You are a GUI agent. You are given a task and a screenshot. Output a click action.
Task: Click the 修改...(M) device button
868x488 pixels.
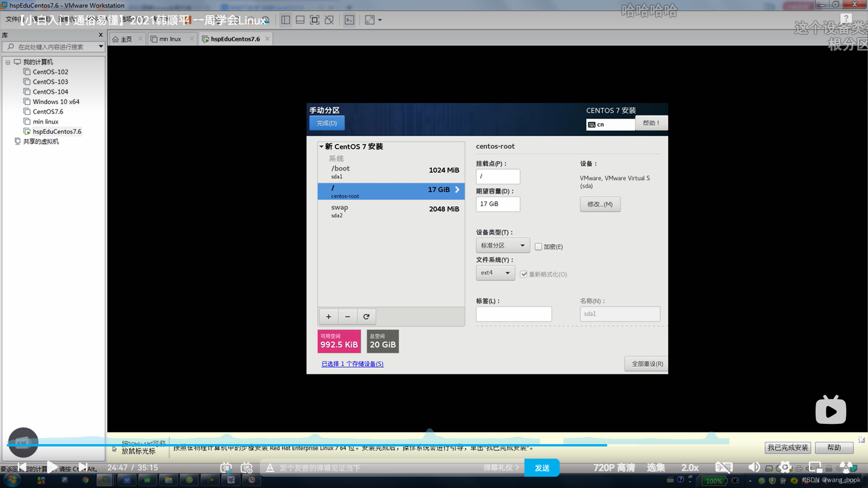point(600,204)
